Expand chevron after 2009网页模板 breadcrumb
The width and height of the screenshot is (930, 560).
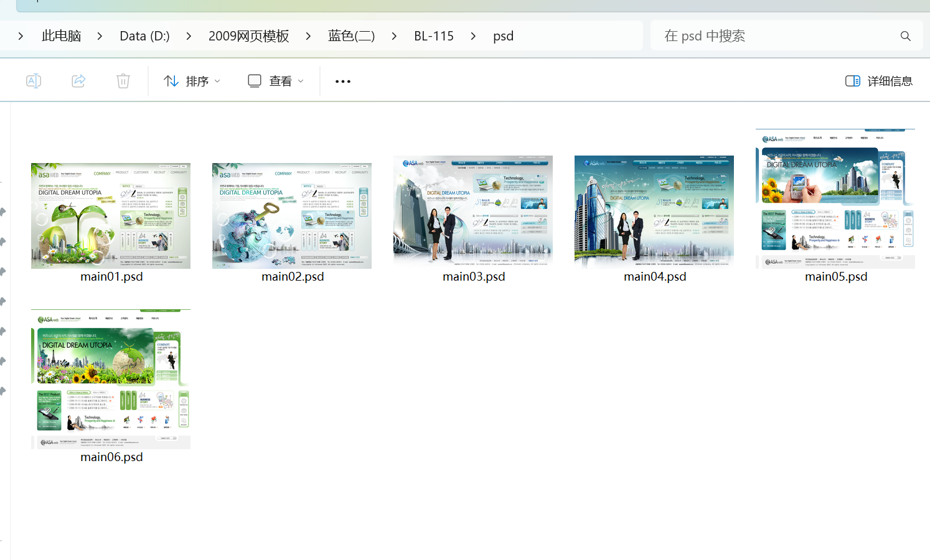coord(308,36)
